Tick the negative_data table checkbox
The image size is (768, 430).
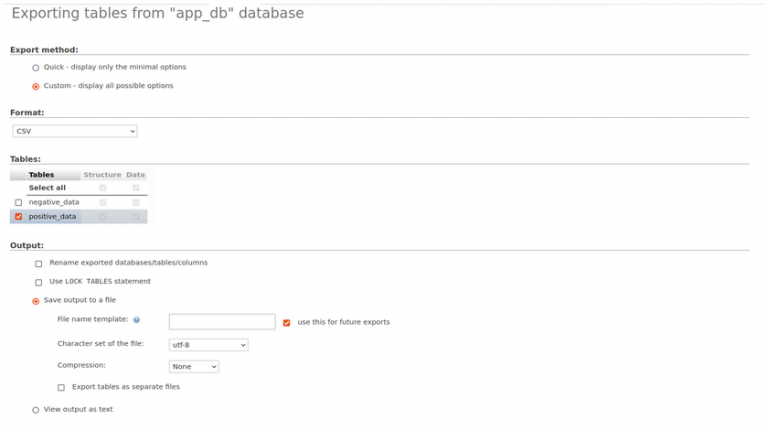(18, 202)
